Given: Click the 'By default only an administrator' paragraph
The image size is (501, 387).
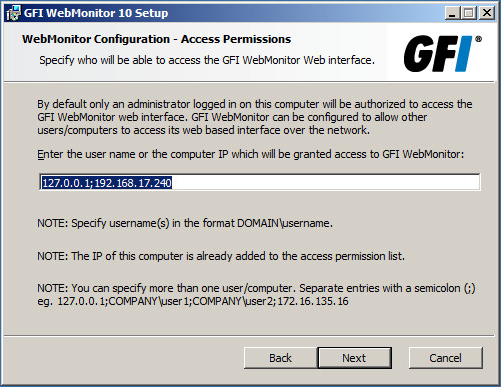Looking at the screenshot, I should 255,117.
